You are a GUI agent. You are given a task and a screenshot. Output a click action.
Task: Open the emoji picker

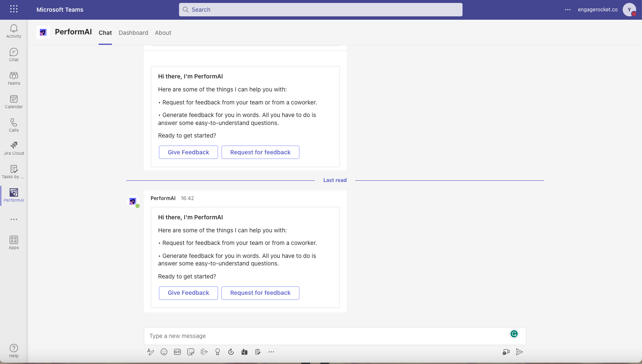point(164,352)
